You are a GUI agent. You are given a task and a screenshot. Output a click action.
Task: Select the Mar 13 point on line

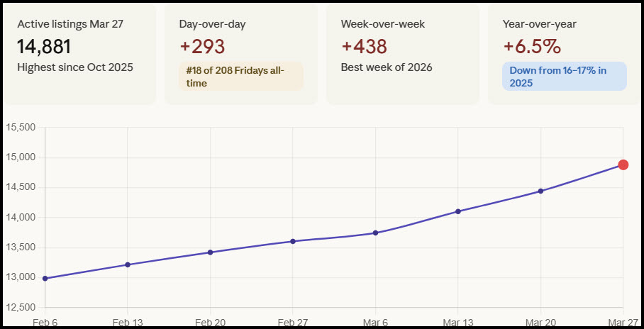click(458, 211)
